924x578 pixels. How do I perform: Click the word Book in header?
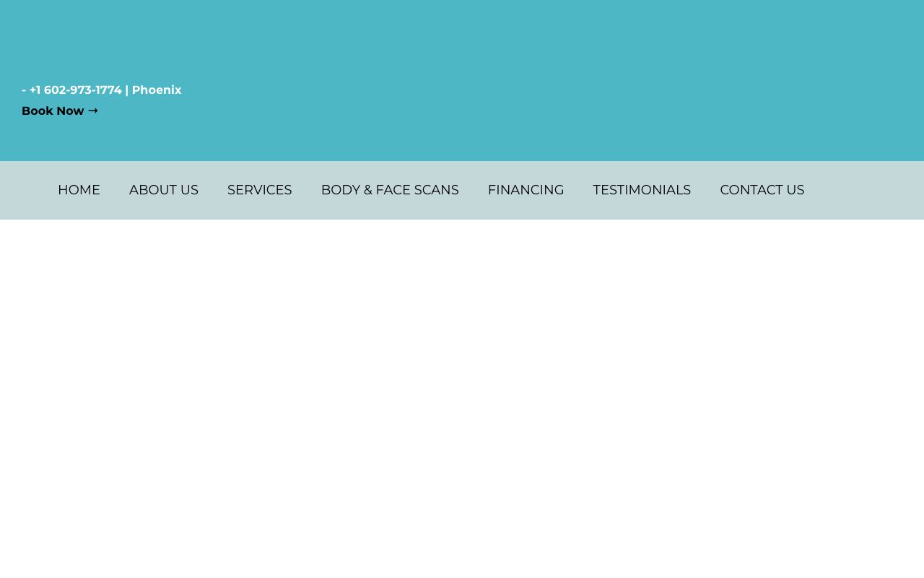click(x=37, y=111)
